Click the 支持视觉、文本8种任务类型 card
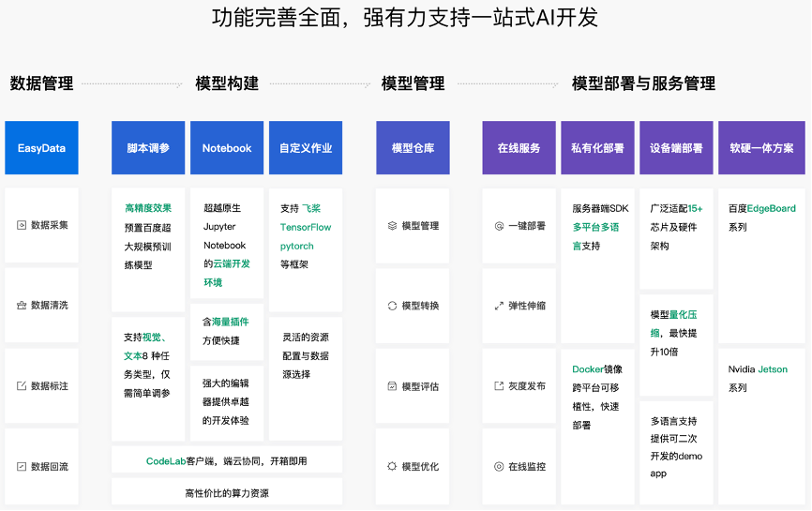 tap(148, 379)
